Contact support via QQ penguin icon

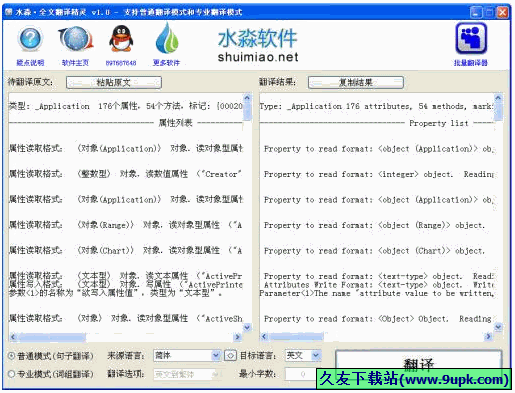pos(121,40)
